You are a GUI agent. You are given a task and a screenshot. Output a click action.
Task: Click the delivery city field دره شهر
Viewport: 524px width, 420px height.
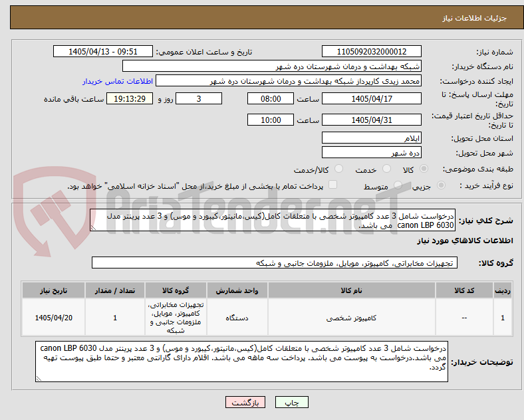371,153
